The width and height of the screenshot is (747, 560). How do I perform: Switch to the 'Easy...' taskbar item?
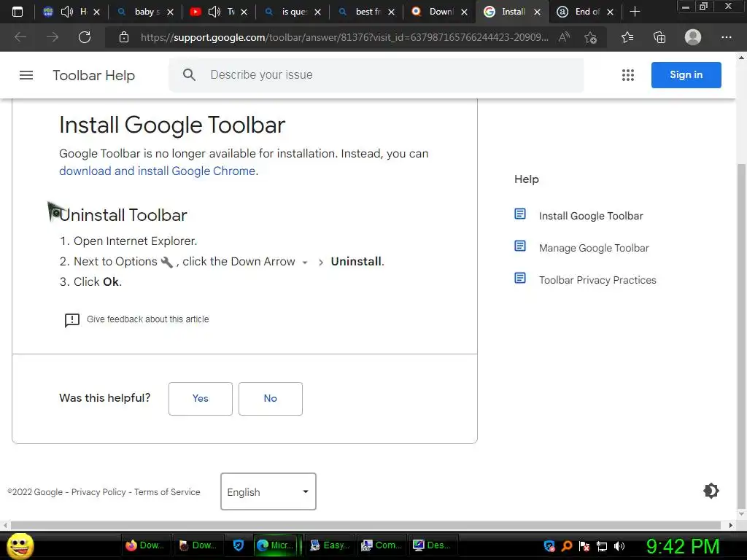(329, 545)
